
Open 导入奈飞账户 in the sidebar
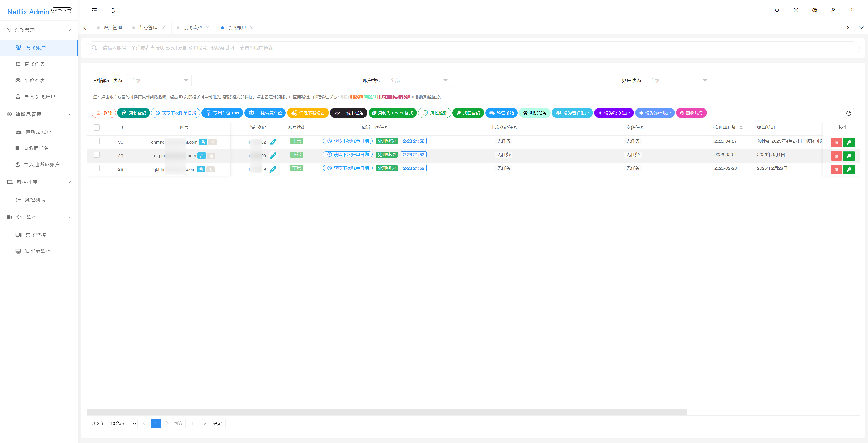(x=39, y=96)
